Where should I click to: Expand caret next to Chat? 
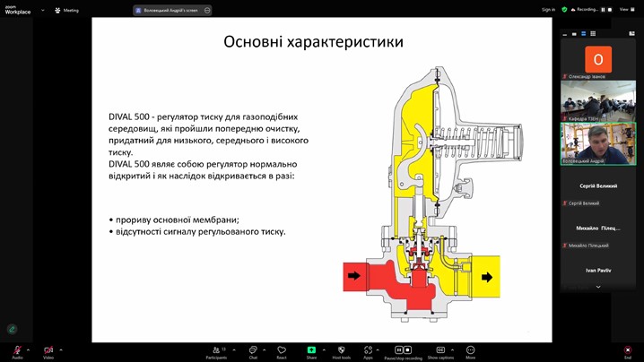pos(264,350)
